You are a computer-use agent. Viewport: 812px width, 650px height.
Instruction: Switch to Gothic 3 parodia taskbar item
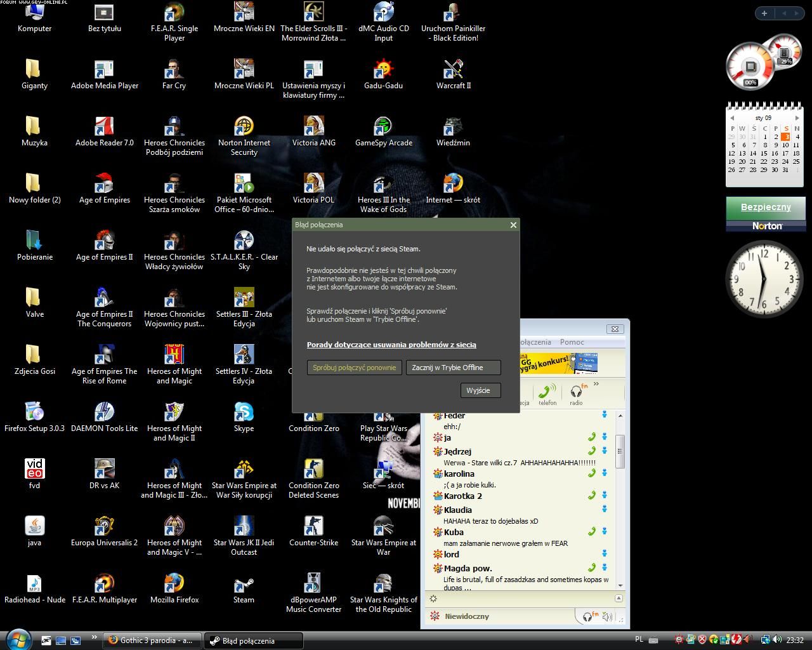[152, 640]
